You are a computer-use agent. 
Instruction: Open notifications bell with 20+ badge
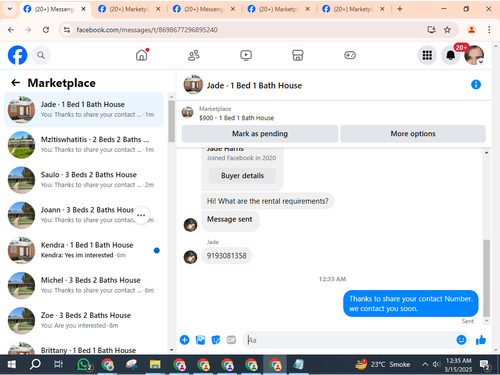click(x=451, y=55)
